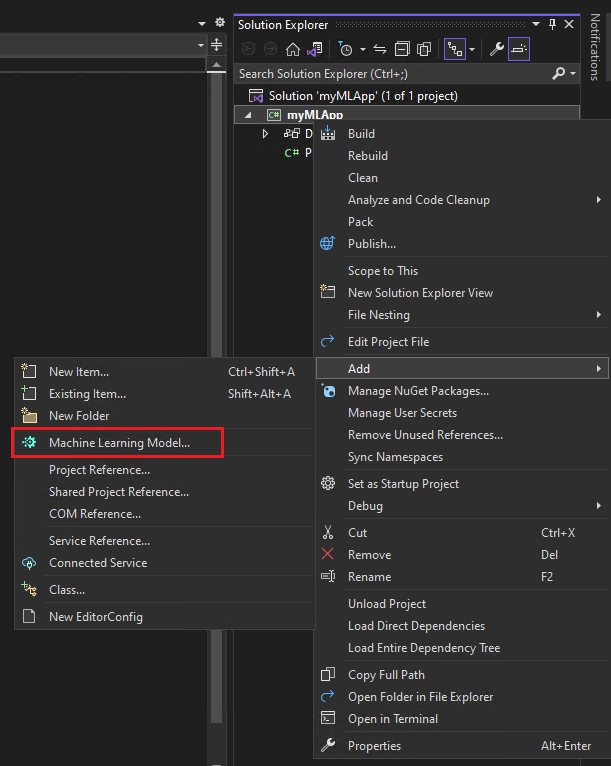This screenshot has height=766, width=611.
Task: Click the editor split window icon
Action: (x=216, y=45)
